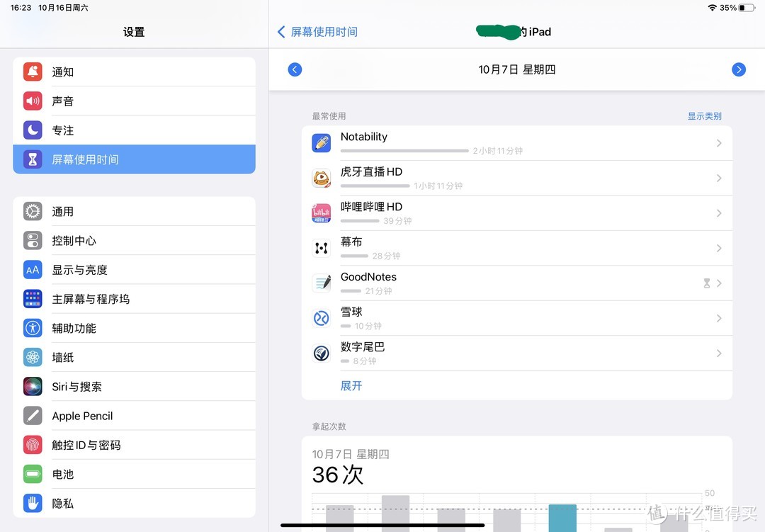Image resolution: width=765 pixels, height=532 pixels.
Task: Tap the 声音 speaker icon
Action: 33,101
